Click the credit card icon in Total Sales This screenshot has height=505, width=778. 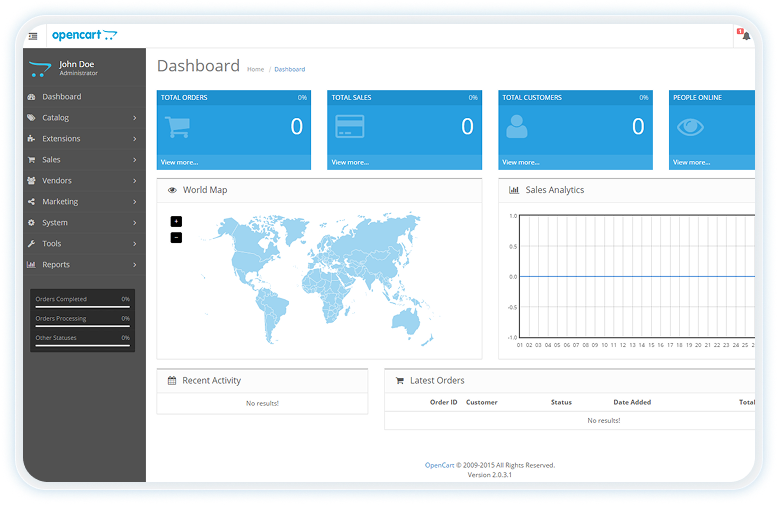[349, 127]
